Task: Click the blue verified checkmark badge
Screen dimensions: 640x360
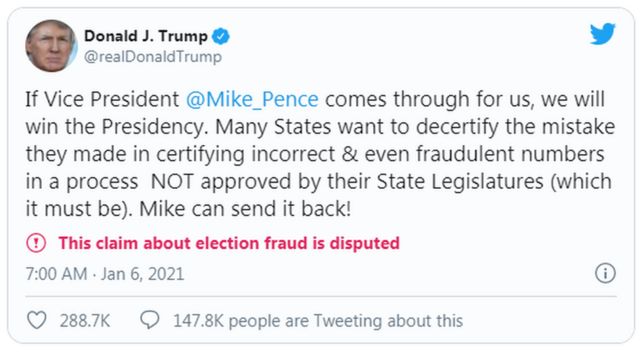Action: 221,36
